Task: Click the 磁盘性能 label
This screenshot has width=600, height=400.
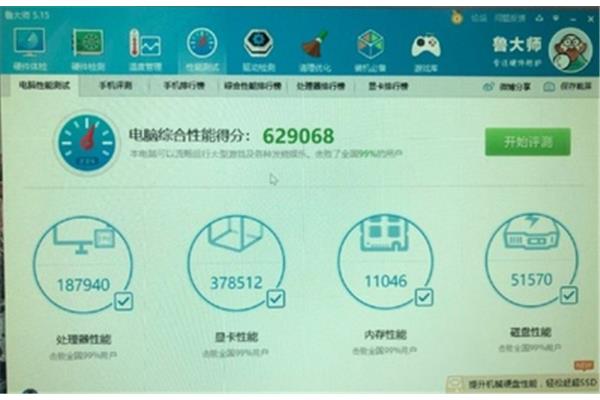Action: coord(530,332)
